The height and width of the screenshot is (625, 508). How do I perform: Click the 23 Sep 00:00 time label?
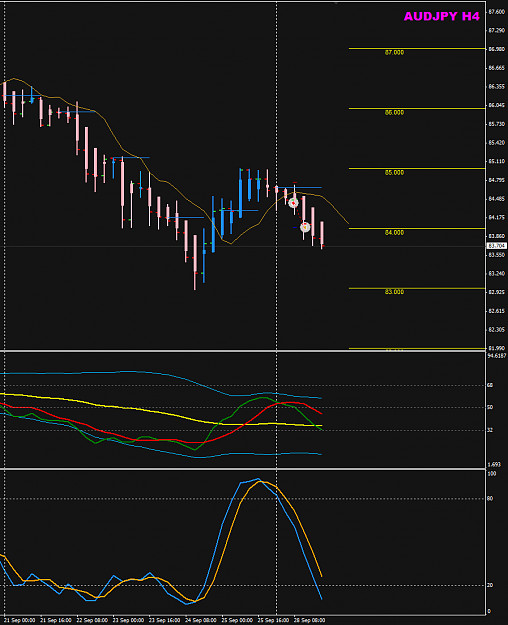pos(128,621)
